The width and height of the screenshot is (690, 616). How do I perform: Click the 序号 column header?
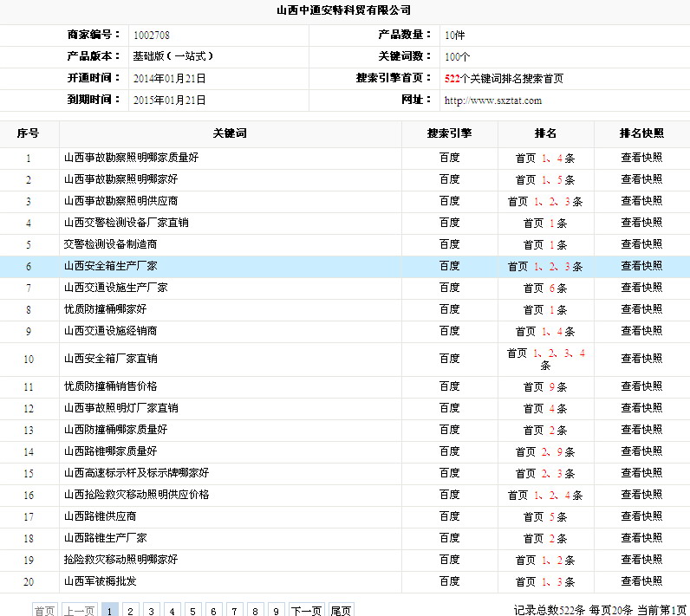tap(28, 133)
